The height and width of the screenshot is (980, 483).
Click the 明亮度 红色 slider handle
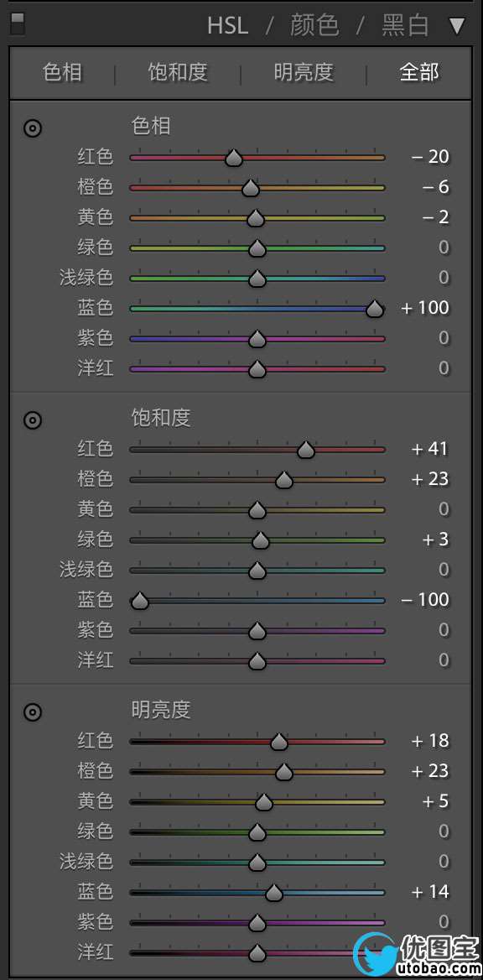[x=278, y=742]
